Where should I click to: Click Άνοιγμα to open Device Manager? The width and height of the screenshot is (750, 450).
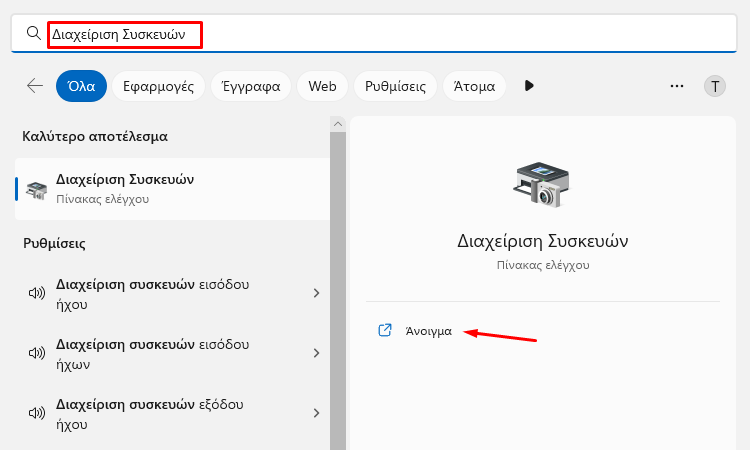coord(429,331)
